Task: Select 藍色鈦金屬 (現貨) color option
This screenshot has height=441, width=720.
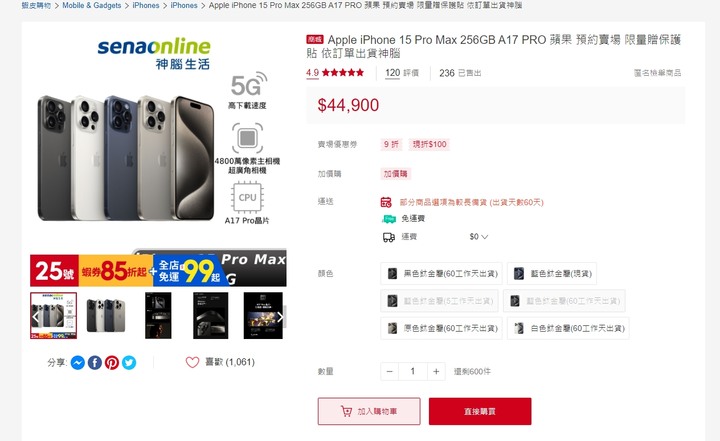Action: point(552,274)
